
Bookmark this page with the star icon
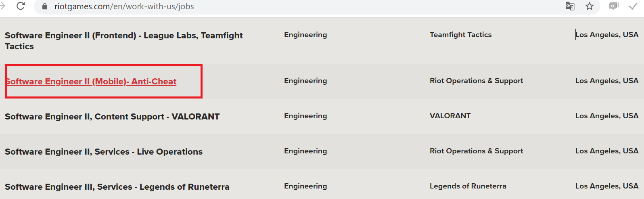tap(590, 6)
